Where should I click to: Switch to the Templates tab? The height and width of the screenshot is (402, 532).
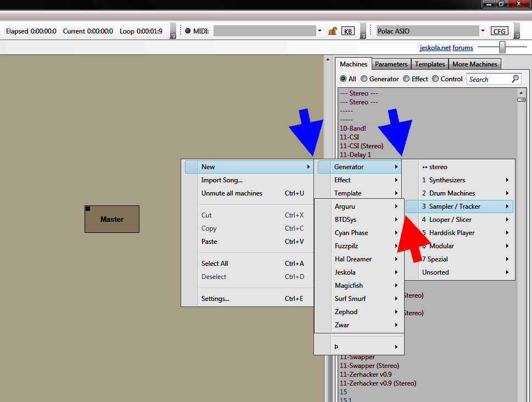(x=429, y=64)
